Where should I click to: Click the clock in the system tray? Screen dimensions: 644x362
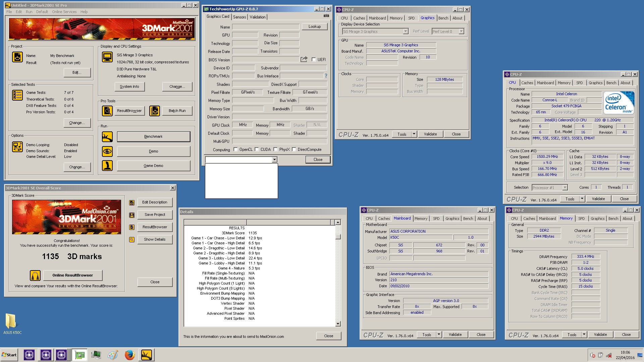pos(625,355)
